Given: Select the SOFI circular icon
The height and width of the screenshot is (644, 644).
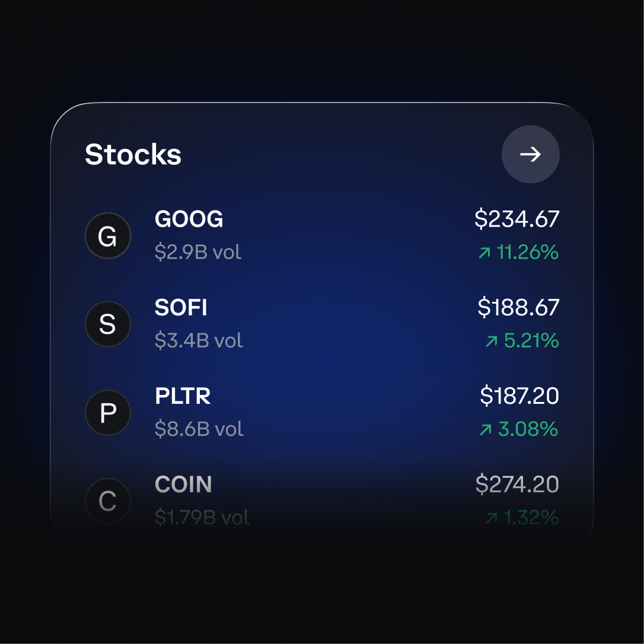Looking at the screenshot, I should point(108,324).
